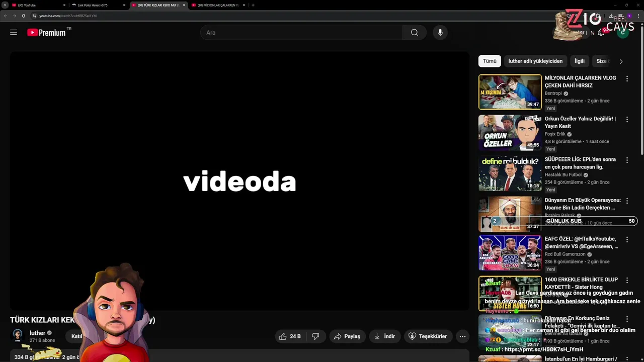
Task: Open MİLYONLAR ÇALARKEN VLOG ÇEKEN DAHİ HIRSIZ title
Action: 580,82
